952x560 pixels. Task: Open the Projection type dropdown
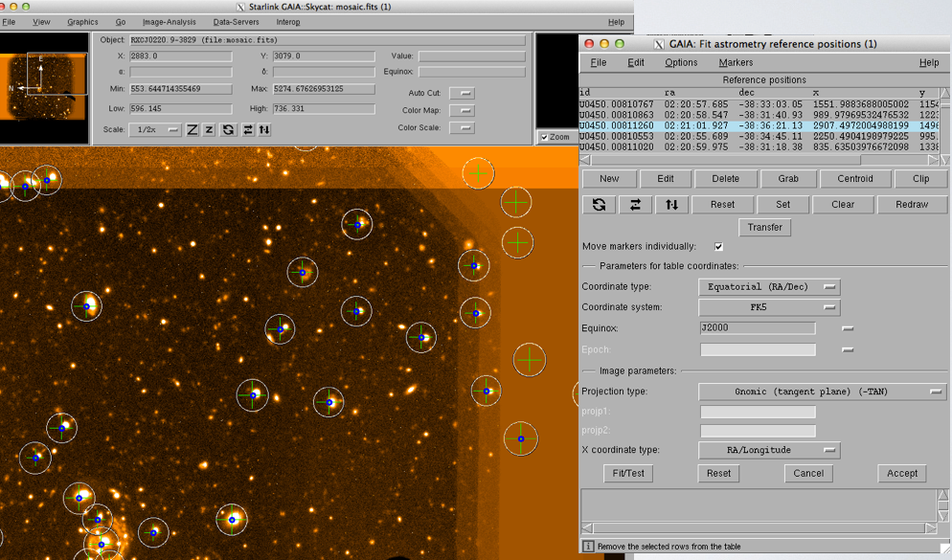[x=822, y=392]
